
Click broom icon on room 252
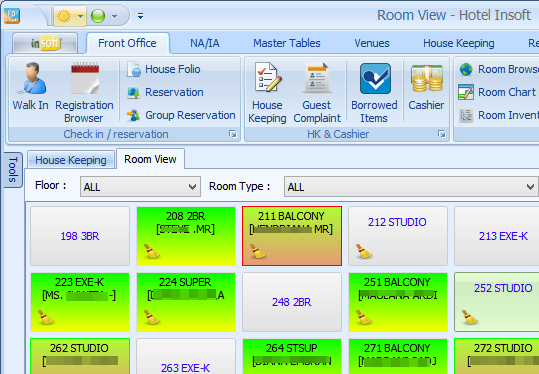pyautogui.click(x=470, y=318)
